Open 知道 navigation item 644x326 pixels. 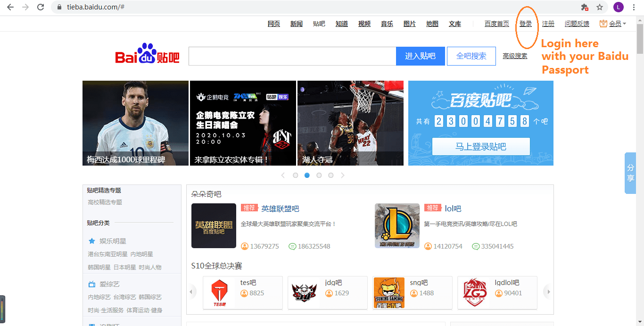coord(342,24)
